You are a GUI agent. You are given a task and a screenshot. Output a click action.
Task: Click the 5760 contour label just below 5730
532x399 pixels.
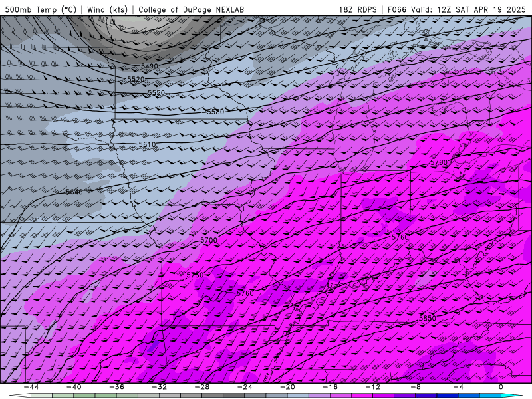245,293
